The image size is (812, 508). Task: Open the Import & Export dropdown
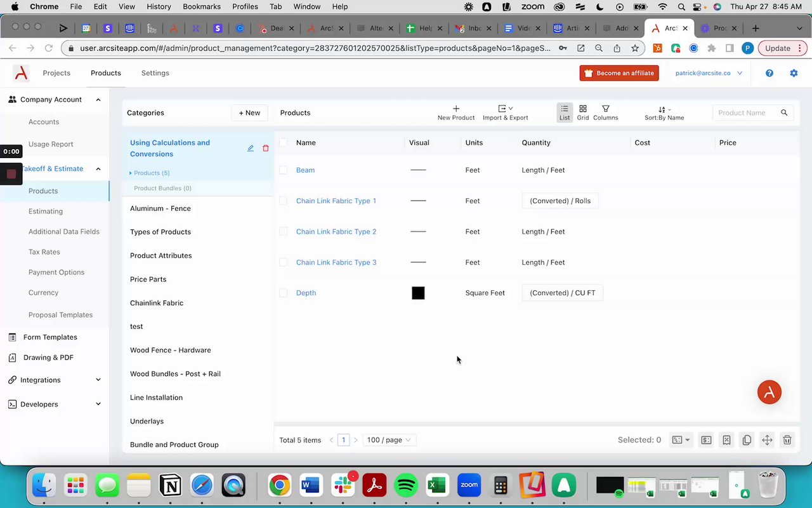(x=506, y=112)
